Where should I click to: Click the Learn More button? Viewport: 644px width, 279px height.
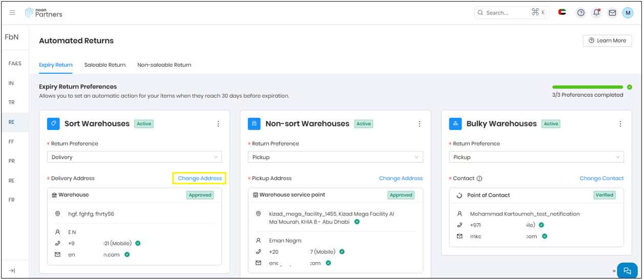point(607,40)
